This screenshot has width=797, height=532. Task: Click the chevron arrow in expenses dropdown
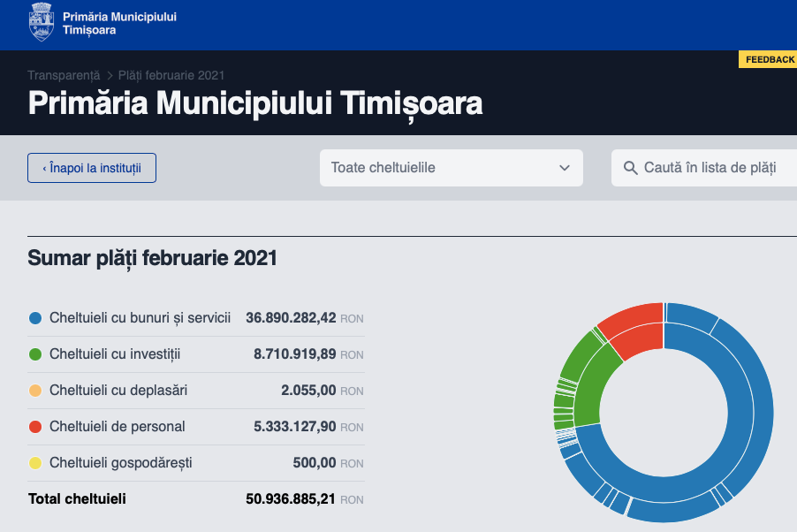[565, 168]
